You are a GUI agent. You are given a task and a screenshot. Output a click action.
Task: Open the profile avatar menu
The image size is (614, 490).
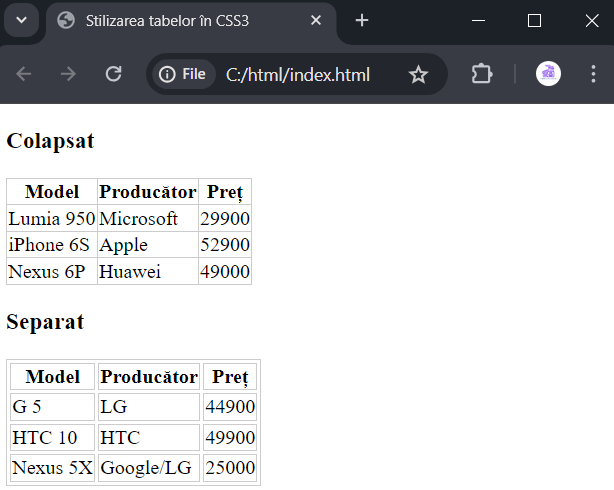[x=548, y=74]
